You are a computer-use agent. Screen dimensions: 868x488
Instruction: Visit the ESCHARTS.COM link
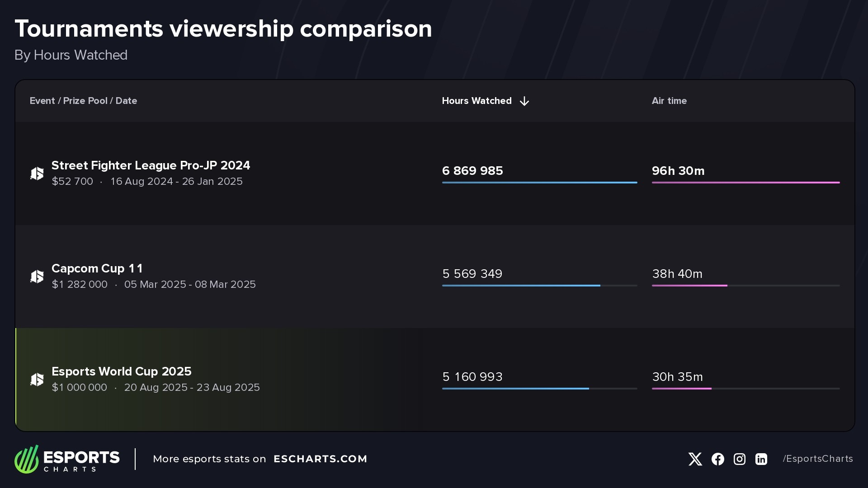pyautogui.click(x=320, y=459)
